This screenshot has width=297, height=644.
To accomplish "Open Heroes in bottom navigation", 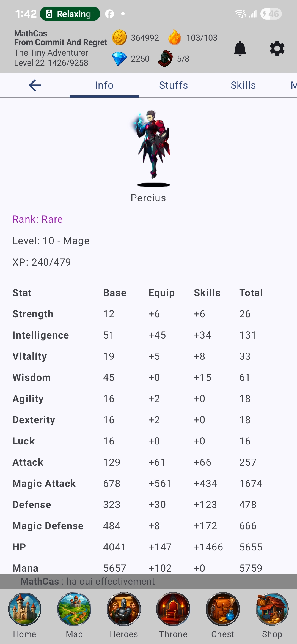I will tap(124, 609).
